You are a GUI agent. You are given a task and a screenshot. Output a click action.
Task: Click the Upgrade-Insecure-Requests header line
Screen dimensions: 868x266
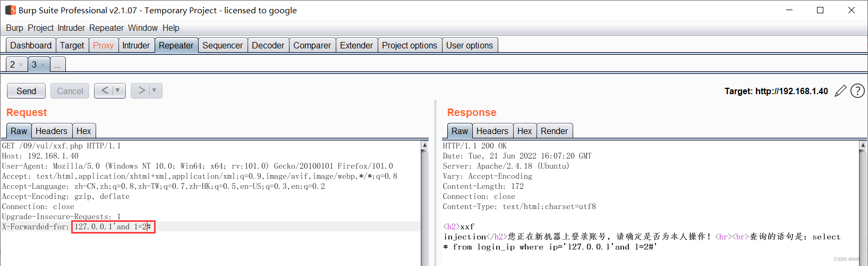click(62, 217)
